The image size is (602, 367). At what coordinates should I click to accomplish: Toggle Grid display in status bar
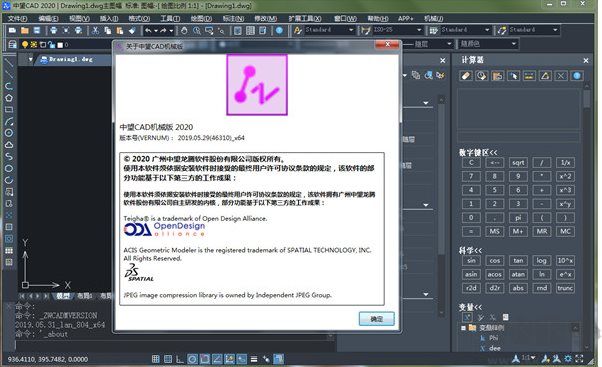(x=168, y=359)
